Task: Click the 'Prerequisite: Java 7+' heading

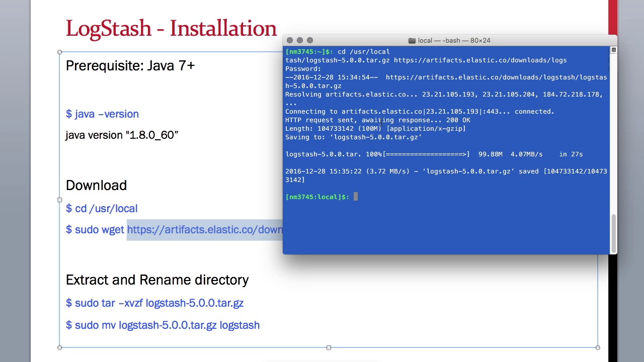Action: click(x=130, y=65)
